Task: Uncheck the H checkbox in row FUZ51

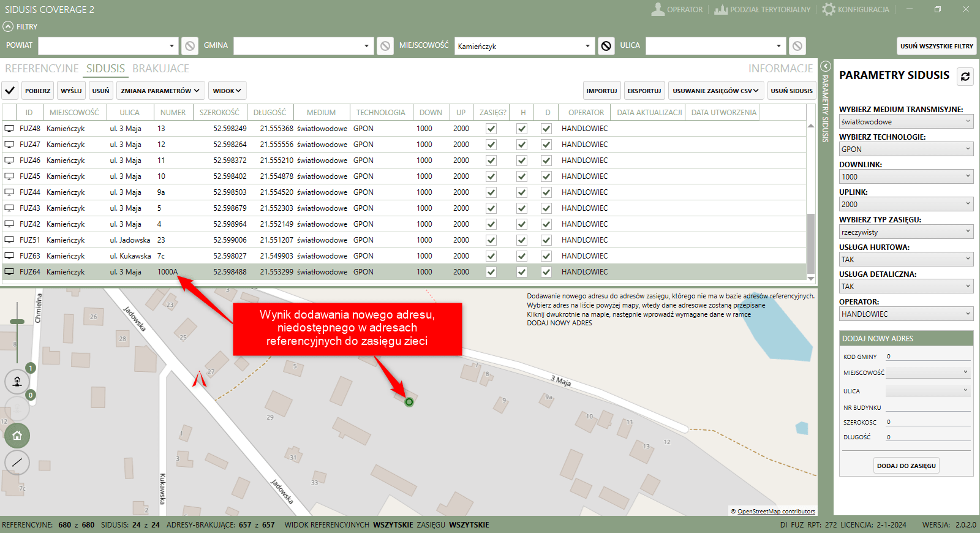Action: pos(522,240)
